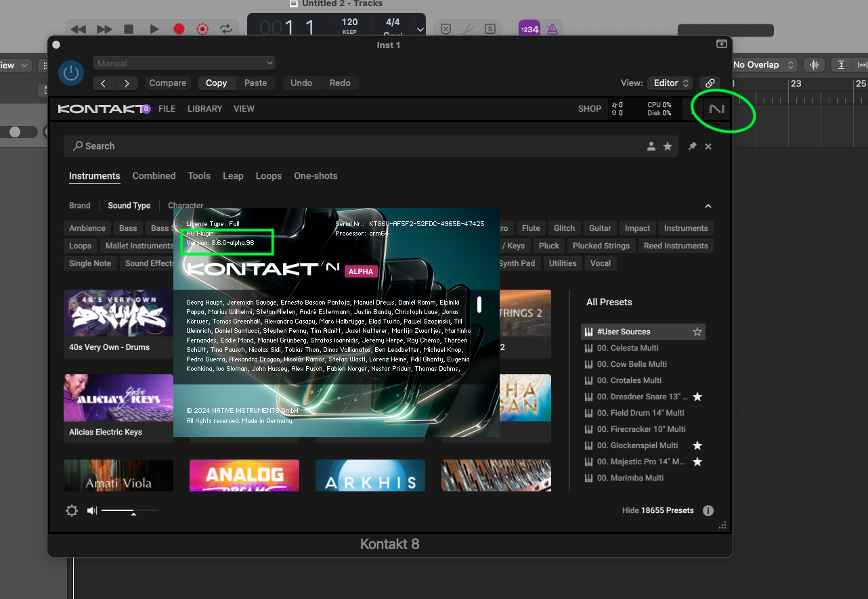Open the Kontakt VIEW menu

click(x=244, y=109)
